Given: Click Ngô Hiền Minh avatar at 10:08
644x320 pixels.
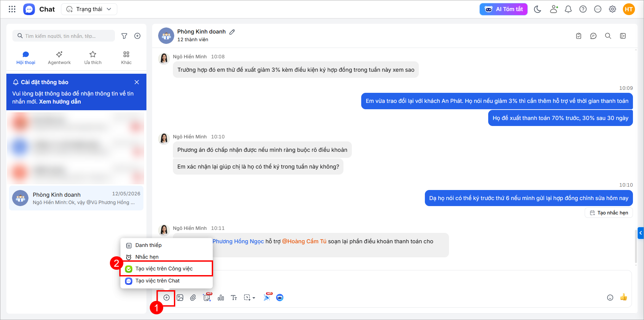Looking at the screenshot, I should tap(164, 59).
